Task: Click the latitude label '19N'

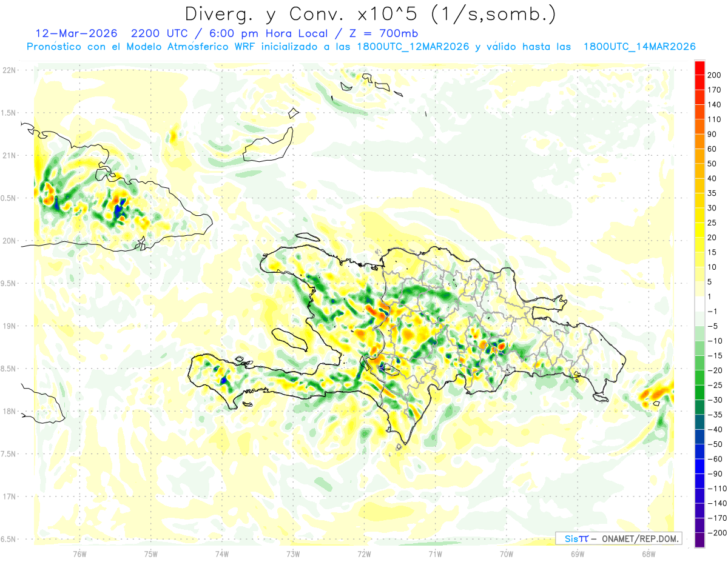Action: 9,326
